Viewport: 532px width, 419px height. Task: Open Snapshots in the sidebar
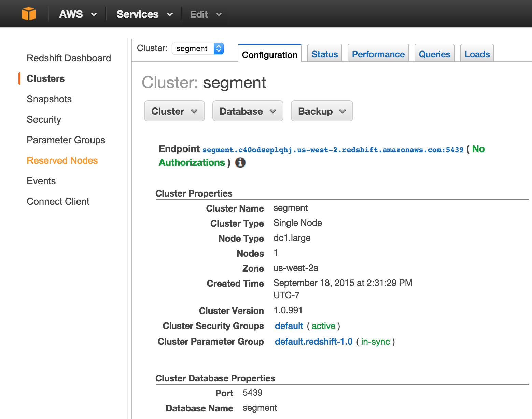pos(49,99)
